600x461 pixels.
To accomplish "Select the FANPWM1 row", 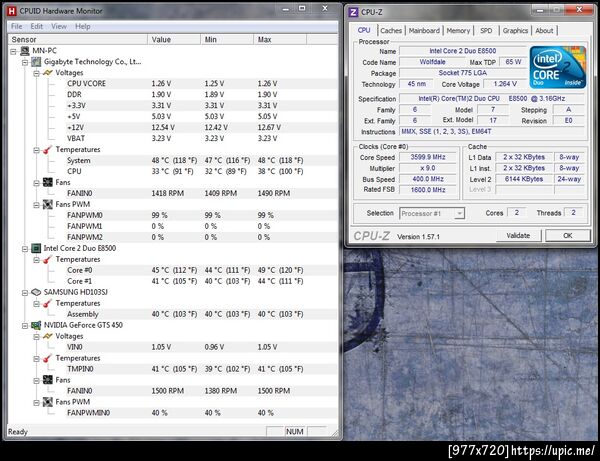I will tap(201, 226).
